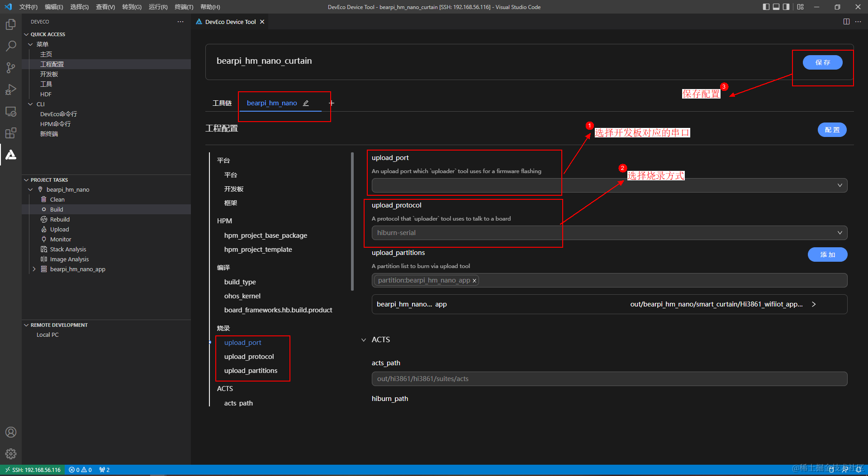
Task: Close the DevEco Device Tool editor tab
Action: [x=262, y=22]
